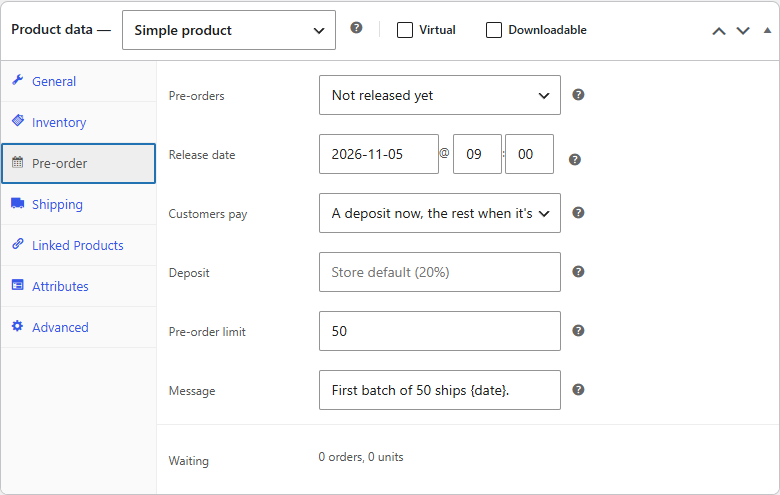Click the release hour field 09
Screen dimensions: 780x495
click(x=477, y=154)
